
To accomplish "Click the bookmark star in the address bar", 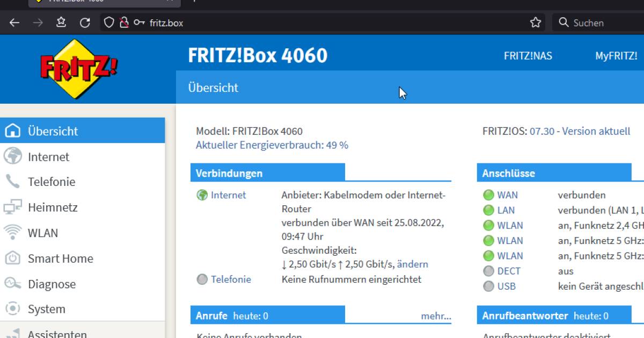I will (x=535, y=23).
